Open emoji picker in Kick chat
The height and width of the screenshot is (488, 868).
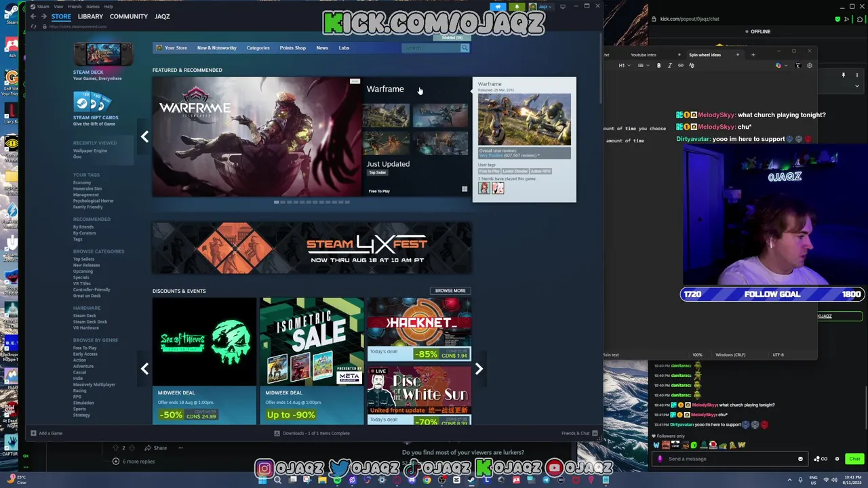tap(800, 459)
